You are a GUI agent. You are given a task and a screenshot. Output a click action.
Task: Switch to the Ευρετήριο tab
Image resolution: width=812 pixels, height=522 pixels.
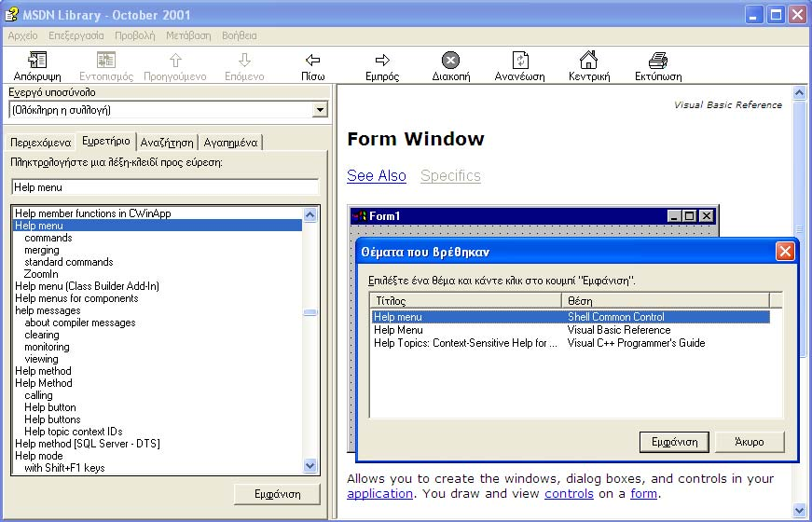click(106, 141)
